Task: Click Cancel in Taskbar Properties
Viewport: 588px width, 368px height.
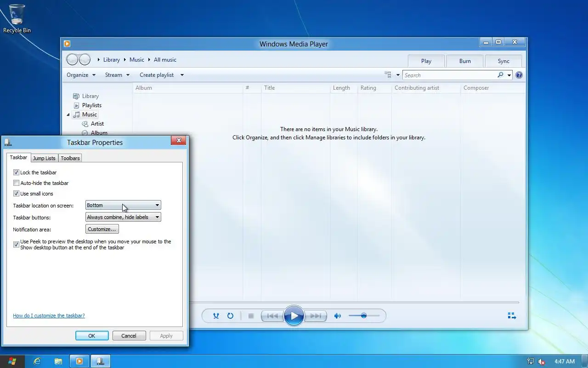Action: click(x=129, y=336)
